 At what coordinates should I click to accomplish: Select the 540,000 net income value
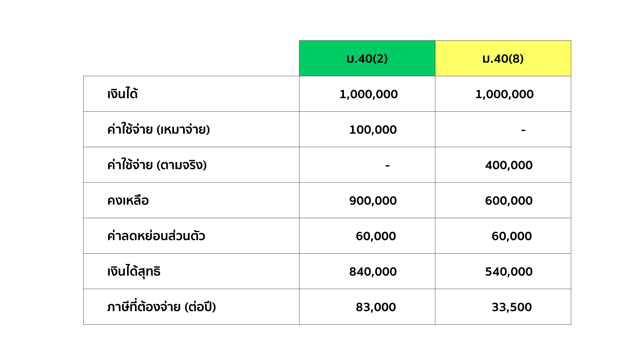click(509, 272)
